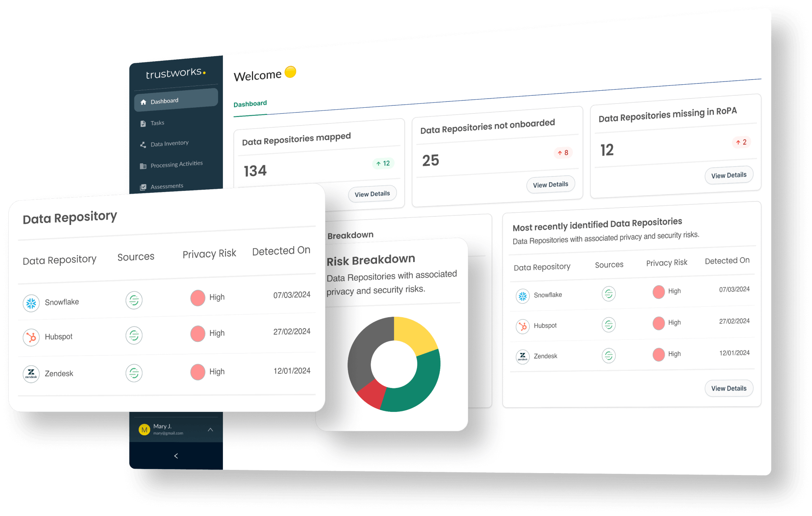Click Snowflake logo in the Most recently identified table
The image size is (812, 516).
coord(522,296)
